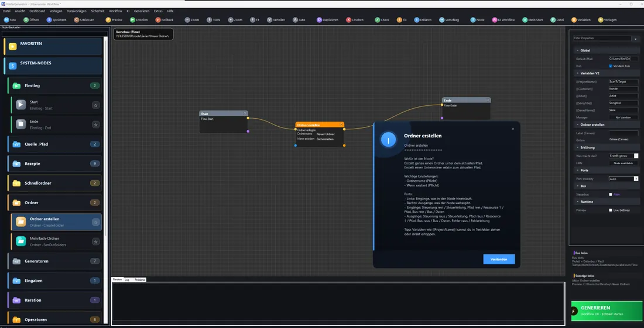Image resolution: width=644 pixels, height=328 pixels.
Task: Enable the Steuerbus Aktiv checkbox
Action: click(610, 194)
